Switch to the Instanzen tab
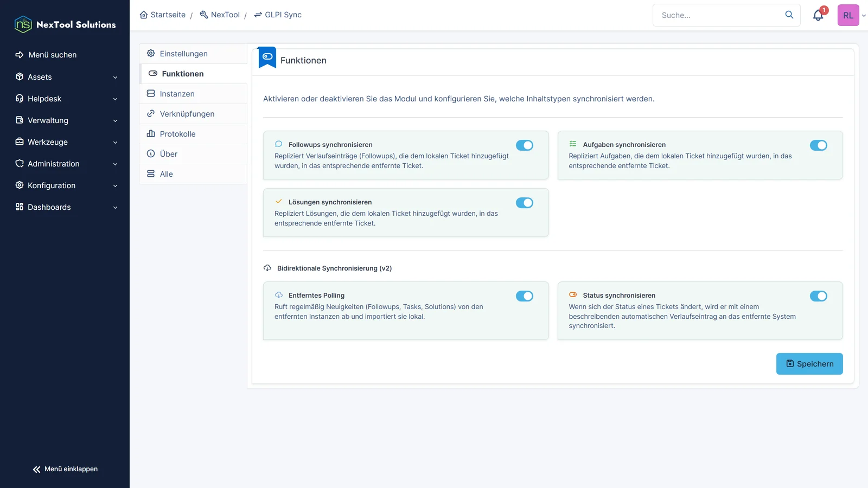868x488 pixels. [x=193, y=94]
